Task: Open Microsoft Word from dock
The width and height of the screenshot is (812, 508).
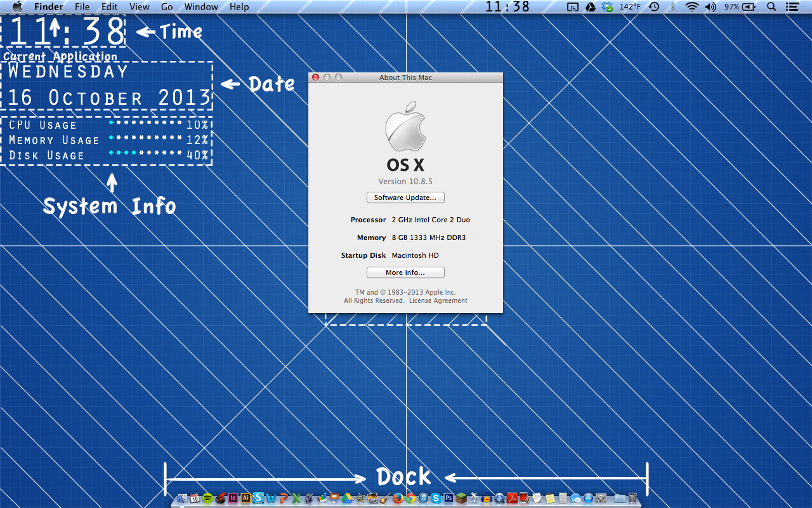Action: [271, 498]
